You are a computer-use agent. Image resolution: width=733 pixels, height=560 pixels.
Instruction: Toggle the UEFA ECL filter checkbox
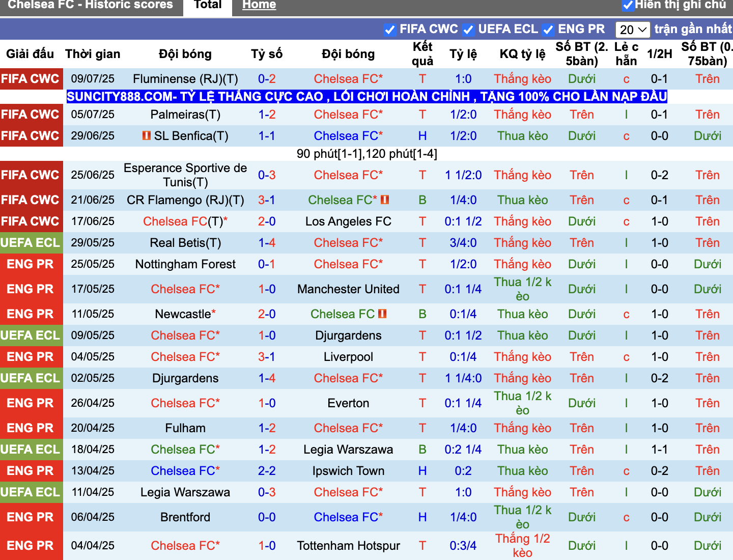(468, 30)
